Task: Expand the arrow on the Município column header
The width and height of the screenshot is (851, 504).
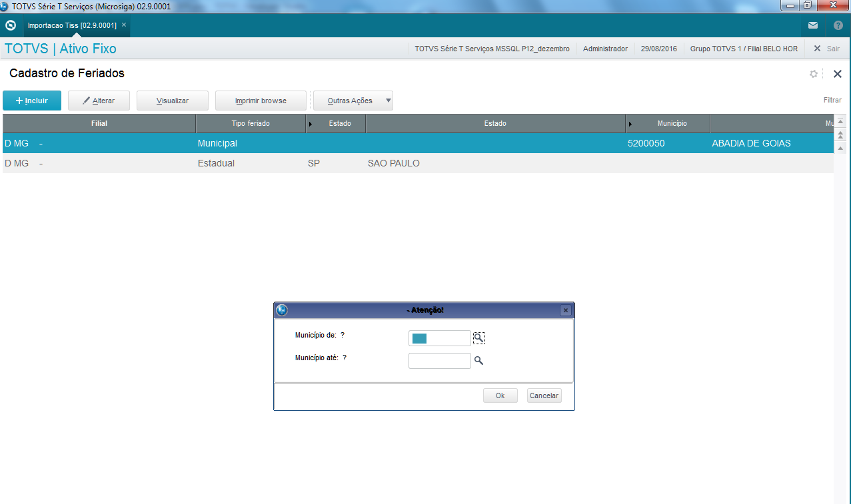Action: click(630, 124)
